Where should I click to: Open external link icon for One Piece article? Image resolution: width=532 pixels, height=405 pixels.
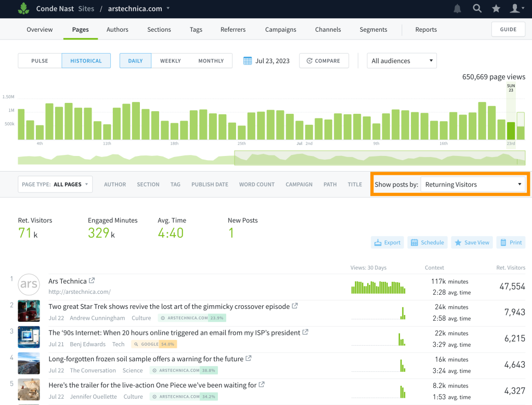click(x=262, y=384)
